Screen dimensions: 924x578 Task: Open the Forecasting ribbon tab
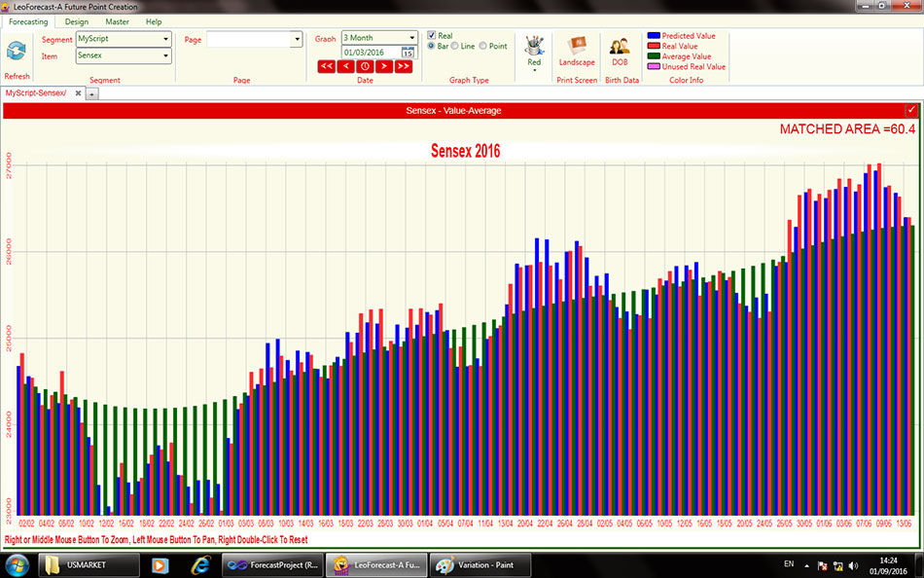[x=28, y=21]
